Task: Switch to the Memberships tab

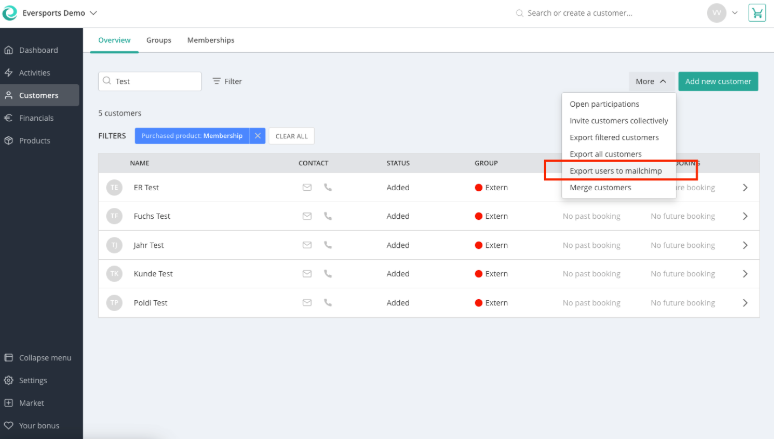Action: coord(211,40)
